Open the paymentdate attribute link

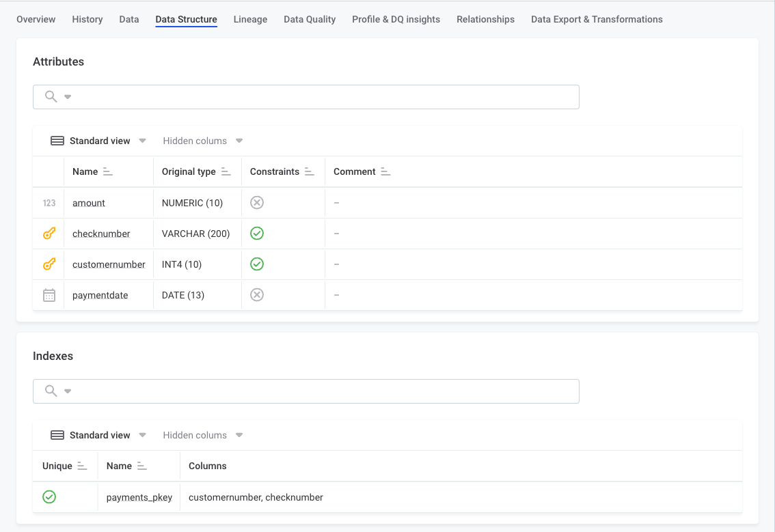pos(100,295)
